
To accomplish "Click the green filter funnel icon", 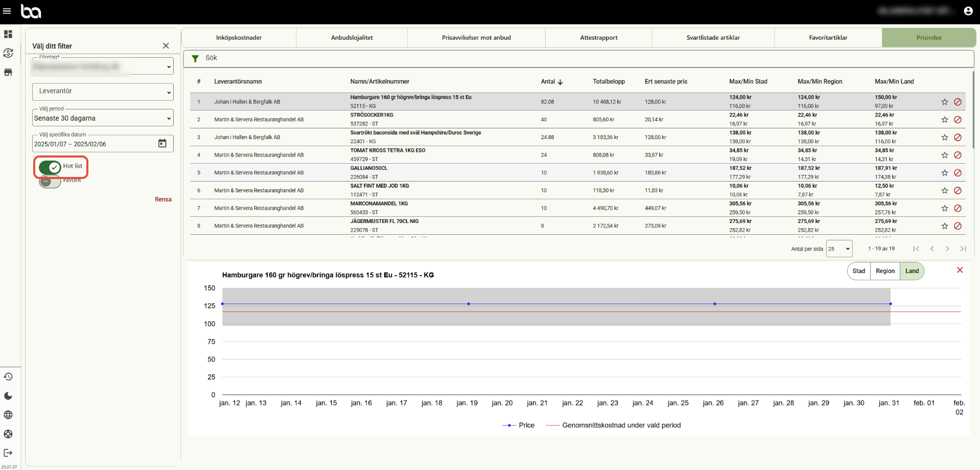I will [195, 59].
